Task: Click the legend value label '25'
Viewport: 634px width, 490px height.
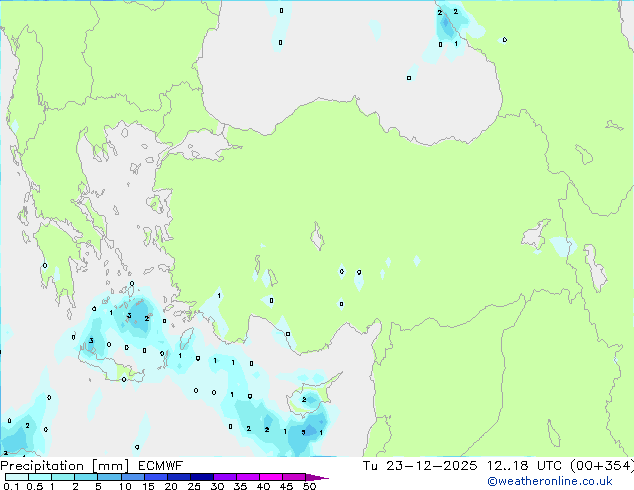Action: pos(194,486)
